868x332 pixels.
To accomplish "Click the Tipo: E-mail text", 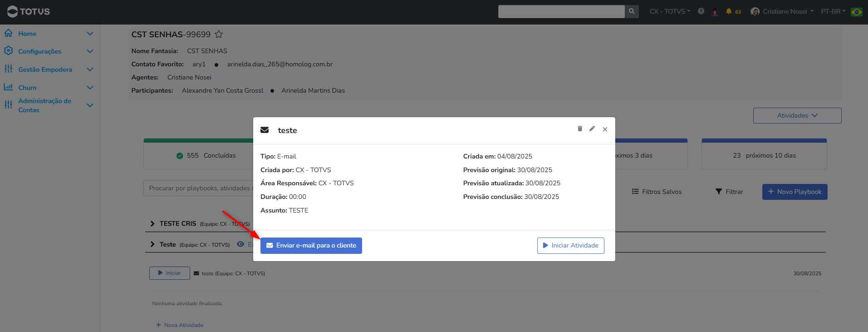I will (x=278, y=156).
